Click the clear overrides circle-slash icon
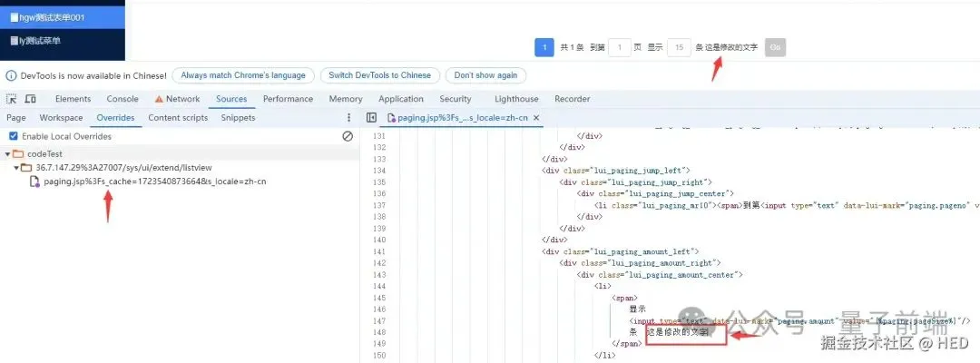Image resolution: width=980 pixels, height=363 pixels. (x=348, y=136)
